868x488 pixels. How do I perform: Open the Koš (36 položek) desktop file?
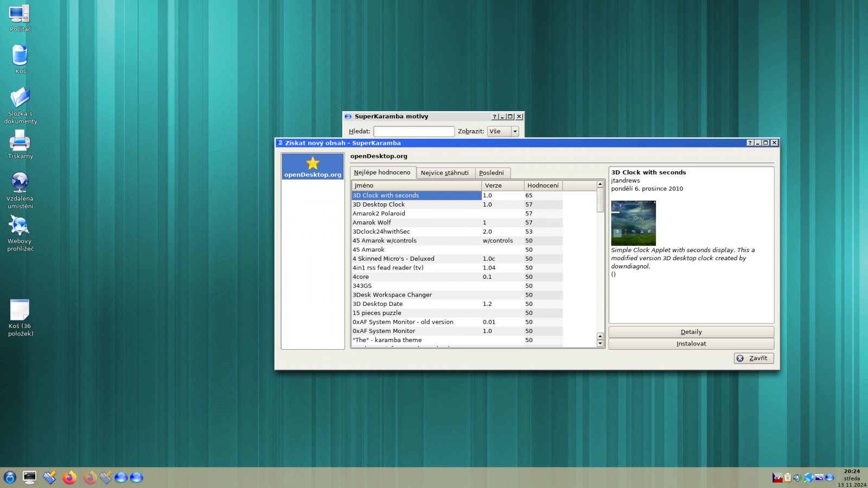point(20,318)
